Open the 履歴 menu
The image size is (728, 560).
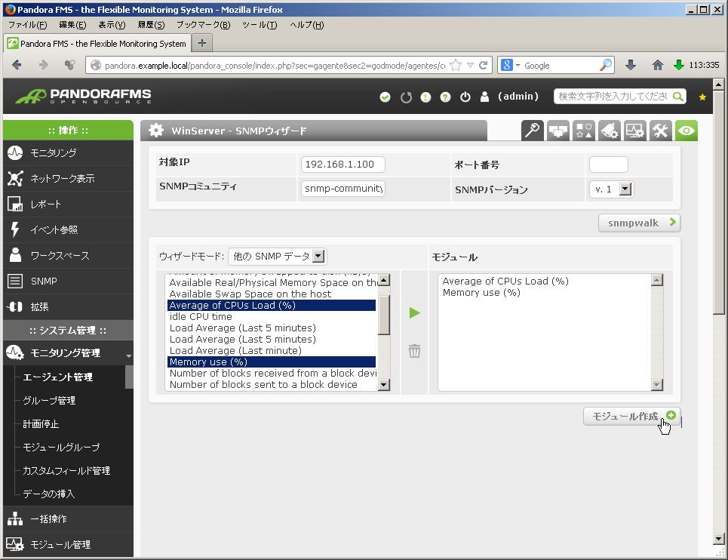pos(151,25)
